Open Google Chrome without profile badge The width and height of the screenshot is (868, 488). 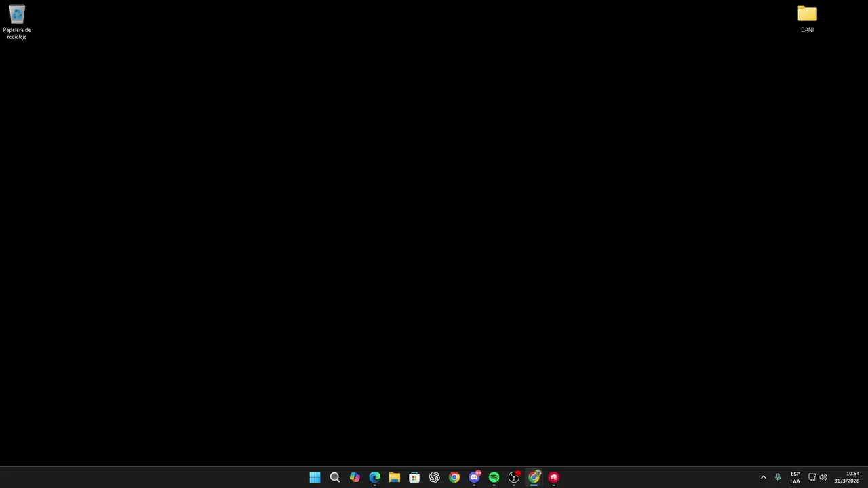454,477
